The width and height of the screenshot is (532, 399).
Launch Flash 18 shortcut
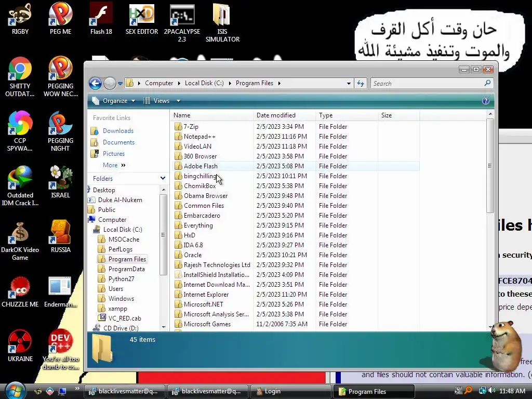click(x=101, y=19)
